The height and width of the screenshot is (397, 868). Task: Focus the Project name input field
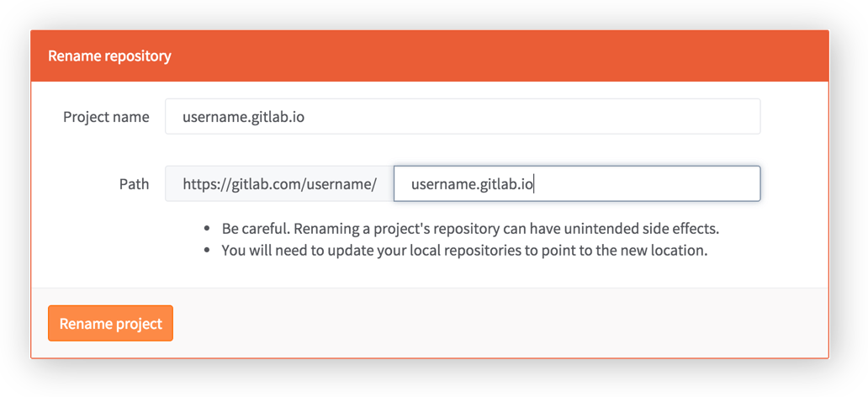pos(463,116)
